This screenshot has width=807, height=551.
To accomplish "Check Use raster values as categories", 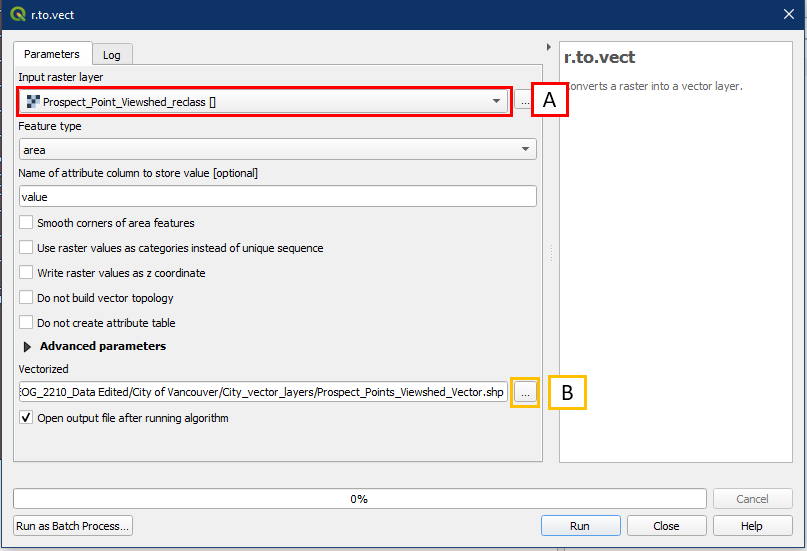I will (x=27, y=248).
